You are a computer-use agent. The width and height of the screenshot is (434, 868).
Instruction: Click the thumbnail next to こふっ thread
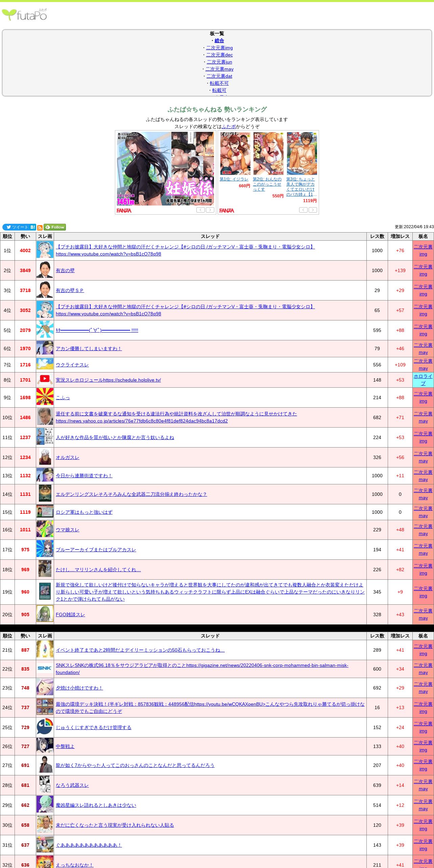tap(45, 397)
